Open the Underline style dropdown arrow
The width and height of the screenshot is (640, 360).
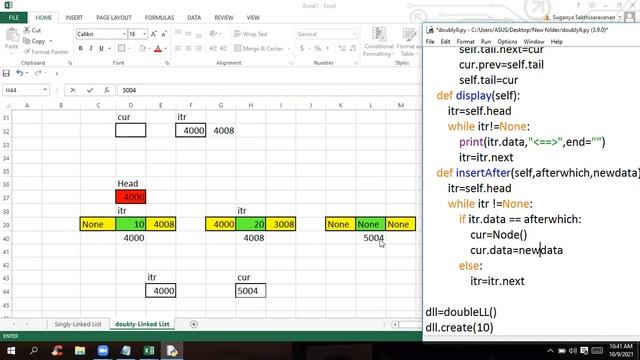109,49
